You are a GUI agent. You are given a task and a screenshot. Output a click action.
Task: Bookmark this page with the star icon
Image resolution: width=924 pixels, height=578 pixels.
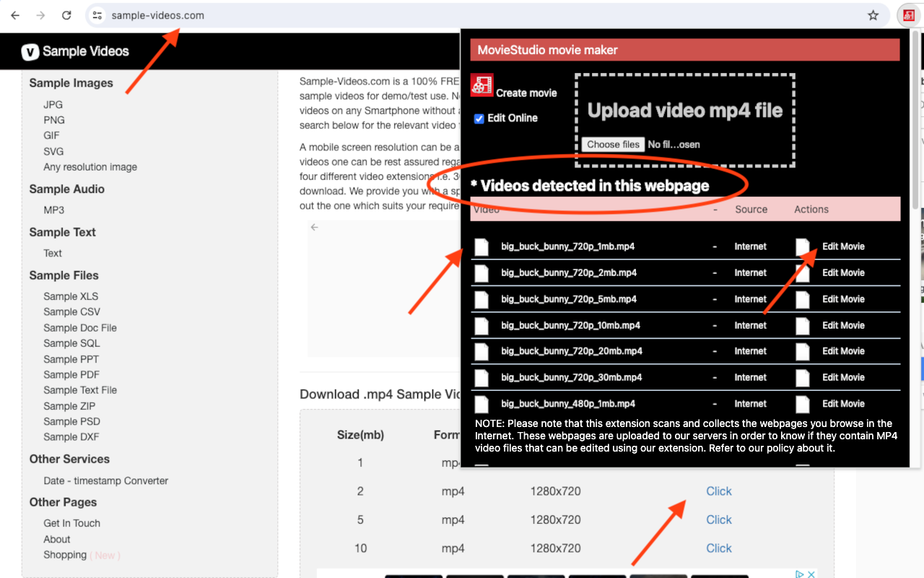point(873,15)
